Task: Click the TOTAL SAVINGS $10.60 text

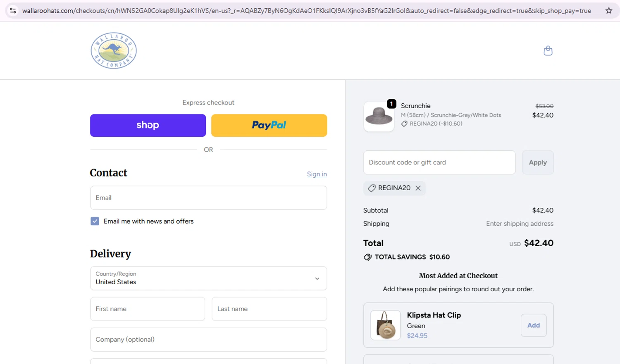Action: coord(412,257)
